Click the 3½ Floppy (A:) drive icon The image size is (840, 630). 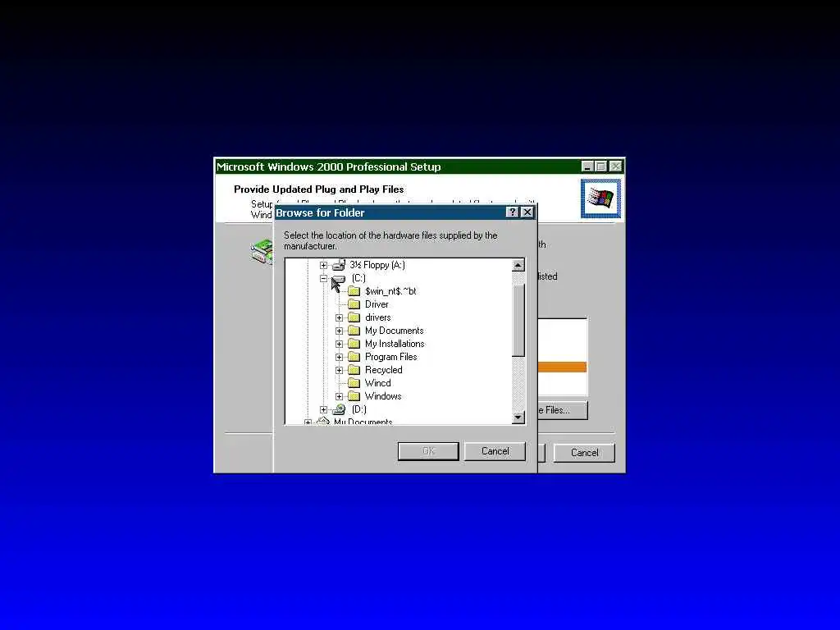point(338,265)
